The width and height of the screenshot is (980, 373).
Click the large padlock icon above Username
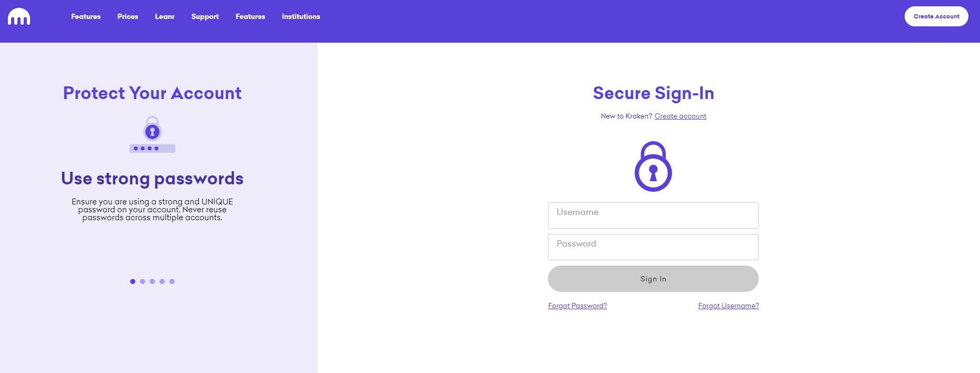point(653,166)
